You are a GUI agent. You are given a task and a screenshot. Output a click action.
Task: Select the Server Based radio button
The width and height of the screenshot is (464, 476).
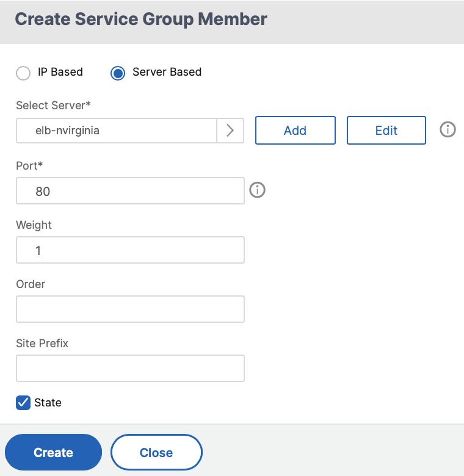(x=117, y=73)
